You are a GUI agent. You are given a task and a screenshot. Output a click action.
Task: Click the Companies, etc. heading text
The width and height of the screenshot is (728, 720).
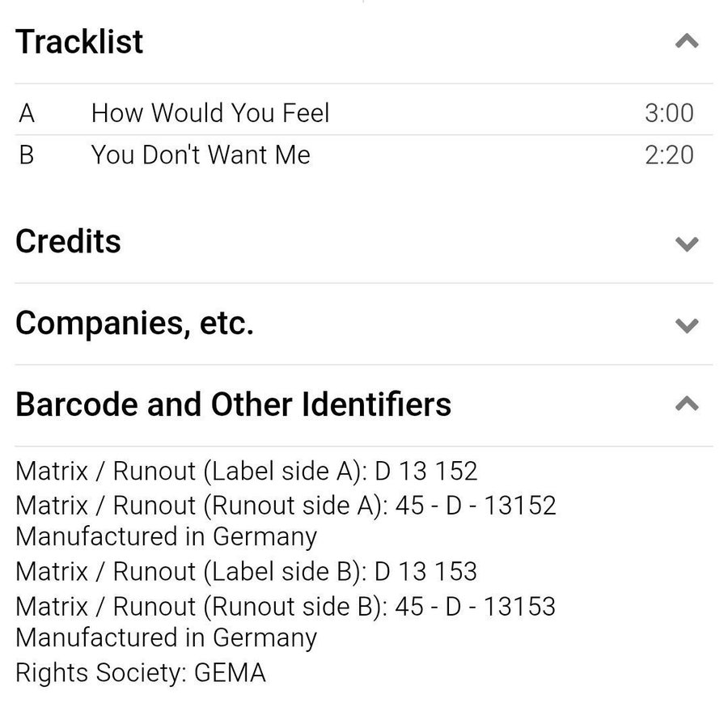click(x=134, y=324)
